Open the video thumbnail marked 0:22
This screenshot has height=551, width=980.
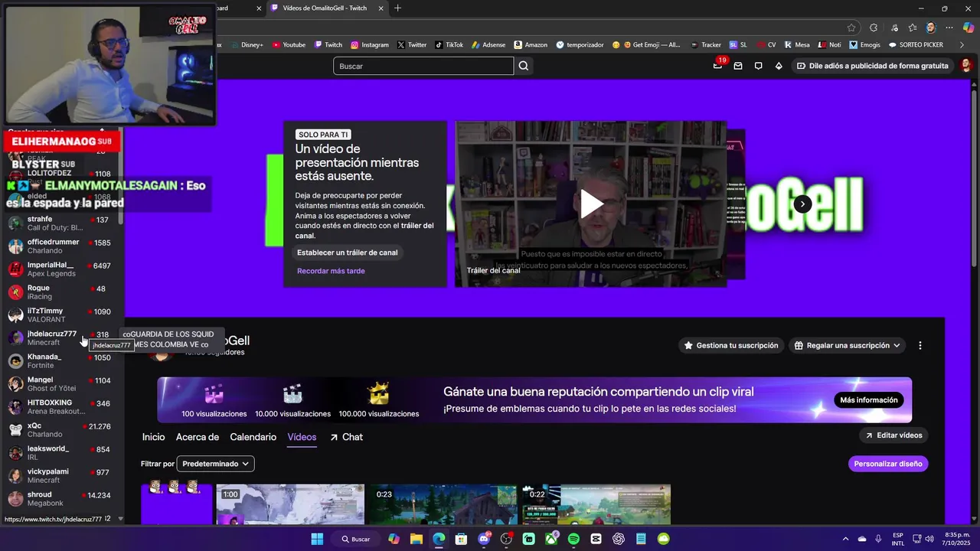[x=596, y=504]
